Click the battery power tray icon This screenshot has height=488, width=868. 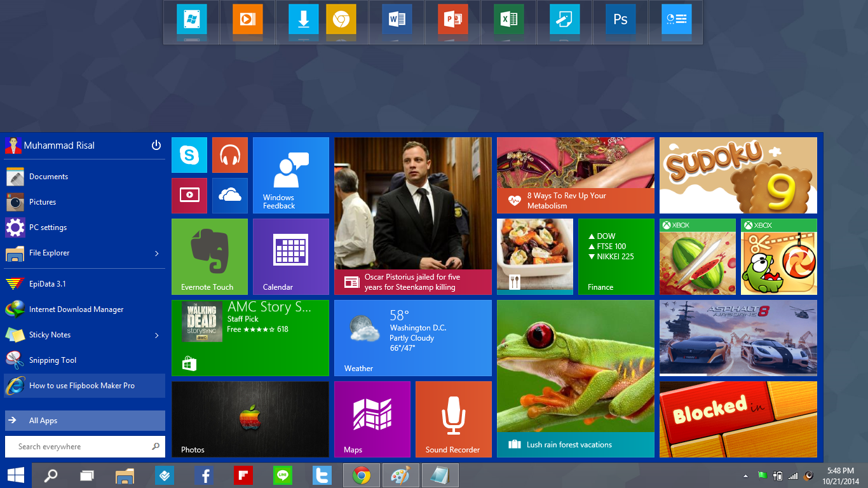pyautogui.click(x=778, y=476)
